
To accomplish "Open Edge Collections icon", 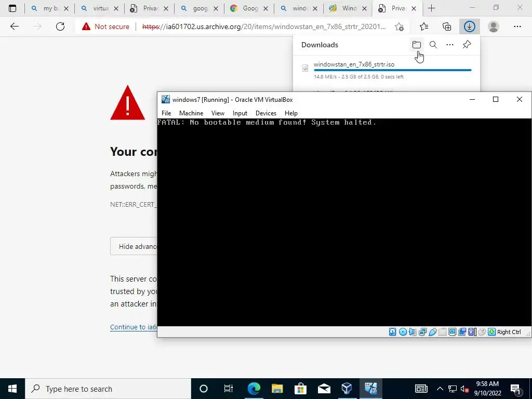I will pos(447,26).
